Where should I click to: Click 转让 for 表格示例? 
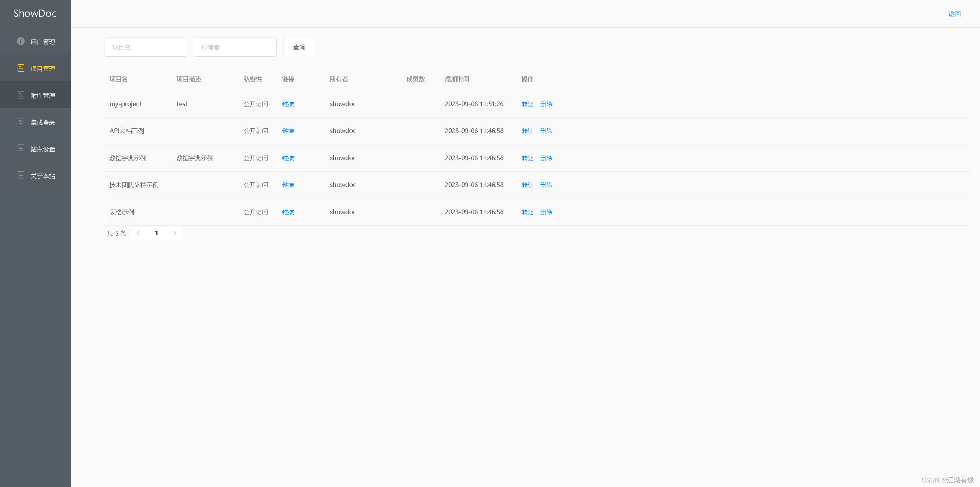(528, 212)
